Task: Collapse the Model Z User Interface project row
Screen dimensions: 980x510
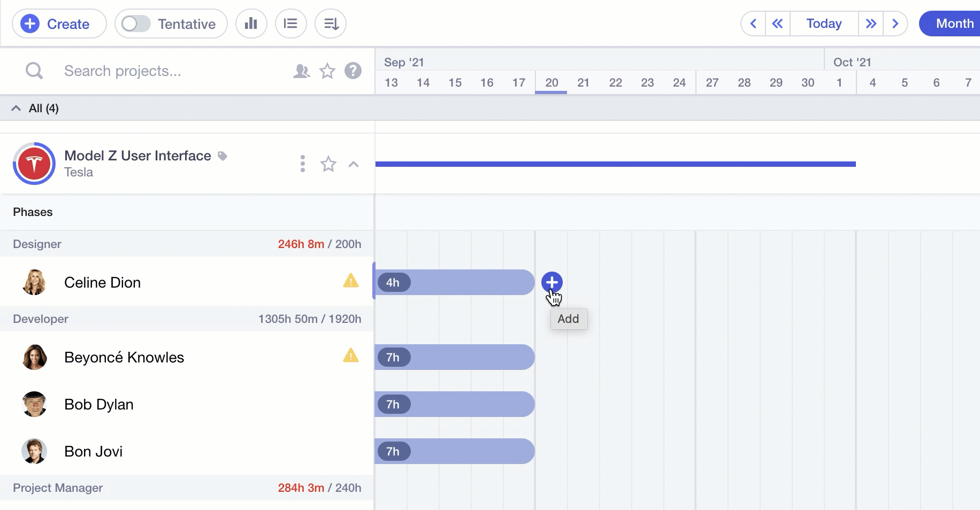Action: (354, 164)
